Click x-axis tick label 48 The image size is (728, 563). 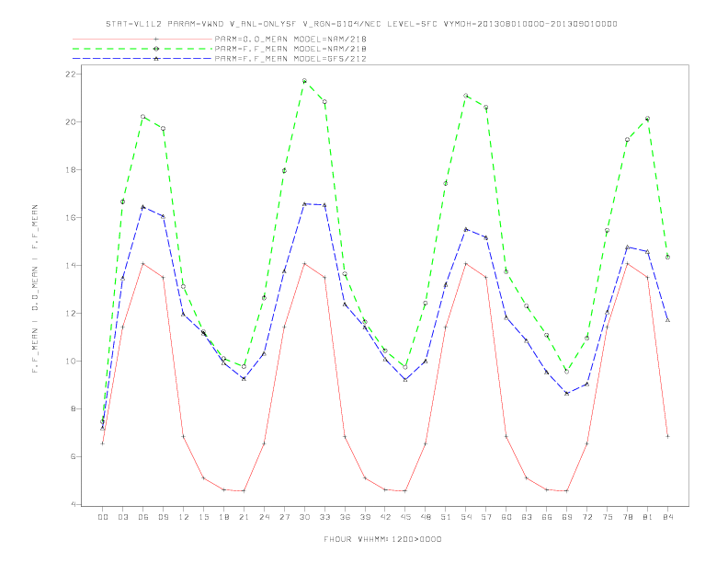click(x=426, y=517)
